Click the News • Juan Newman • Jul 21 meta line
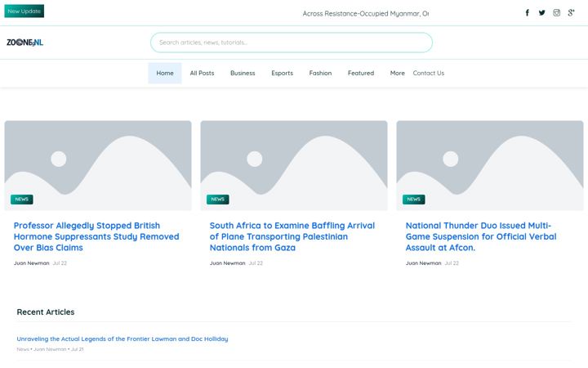This screenshot has height=368, width=588. (51, 349)
